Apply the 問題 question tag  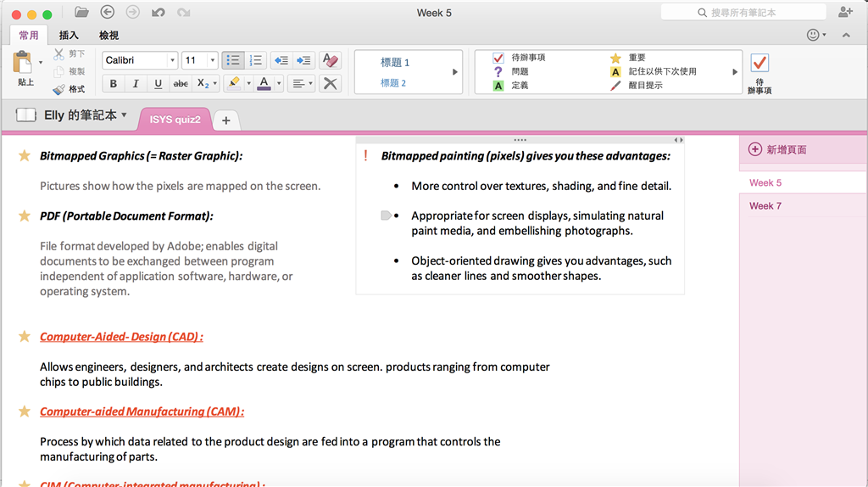(x=510, y=71)
